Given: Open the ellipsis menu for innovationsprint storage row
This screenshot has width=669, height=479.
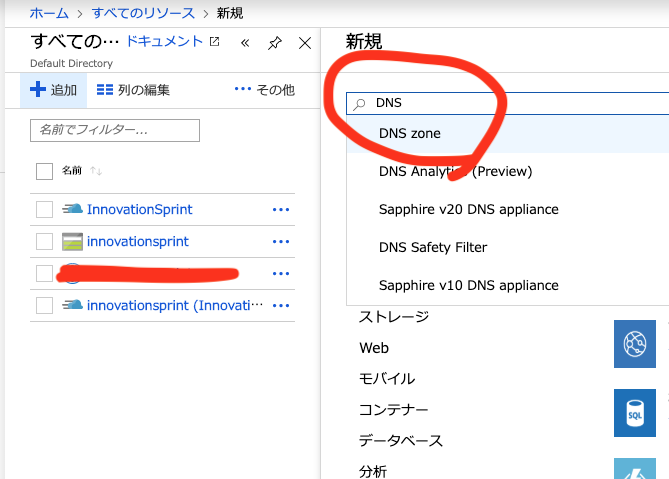Looking at the screenshot, I should click(x=281, y=241).
